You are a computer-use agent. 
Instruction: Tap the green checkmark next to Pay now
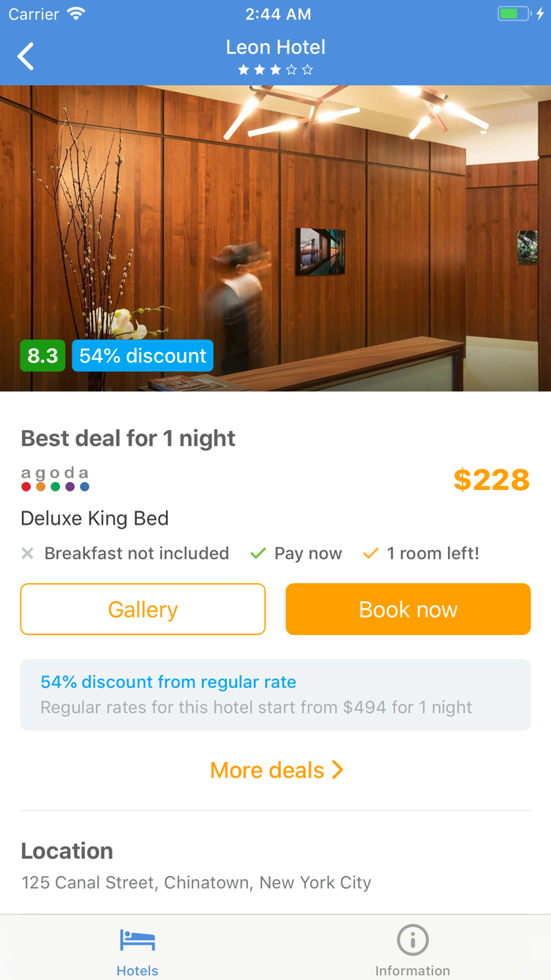point(257,553)
